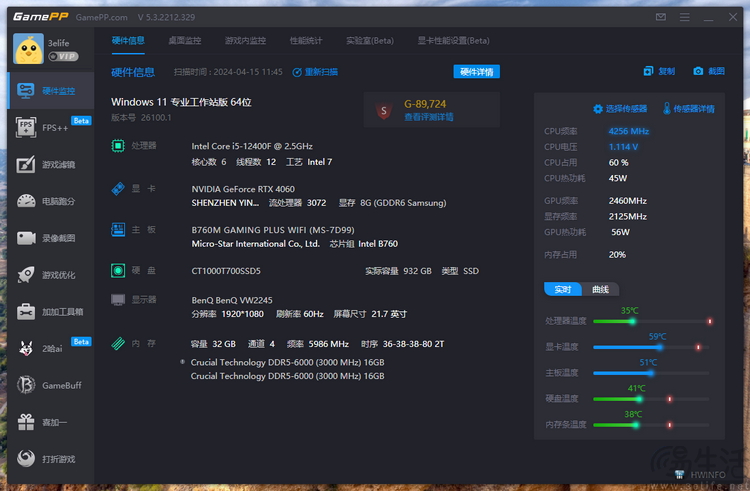Click the NVIDIA GeForce RTX 4060 text

click(x=243, y=189)
